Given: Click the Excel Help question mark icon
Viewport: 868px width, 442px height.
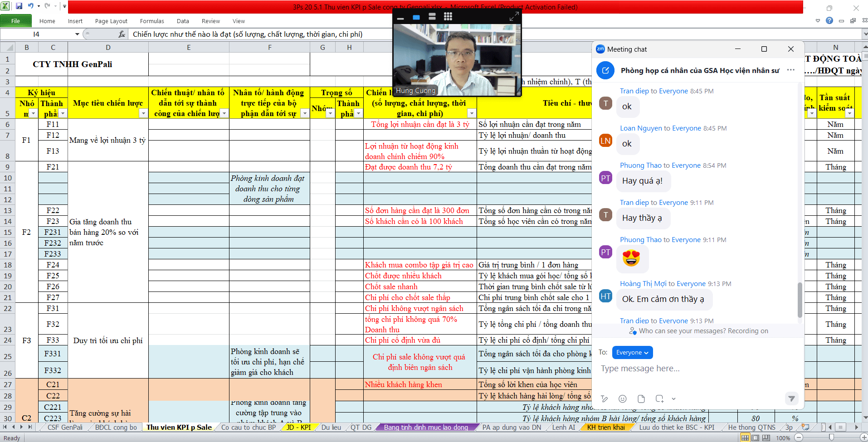Looking at the screenshot, I should coord(829,20).
